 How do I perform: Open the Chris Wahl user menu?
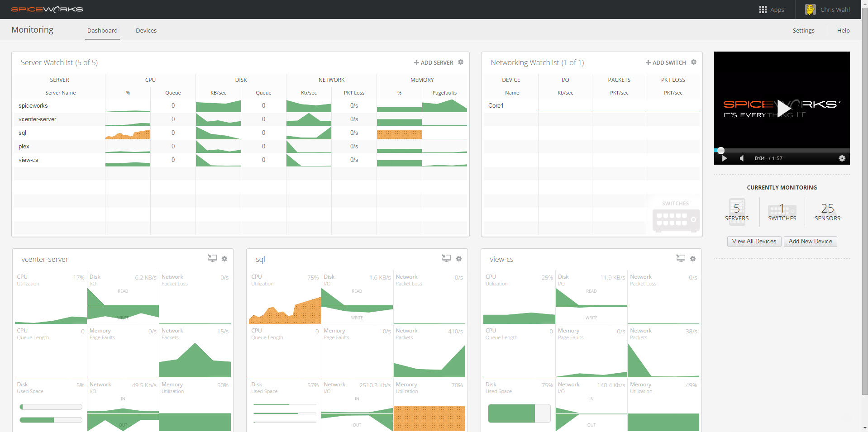[x=828, y=9]
